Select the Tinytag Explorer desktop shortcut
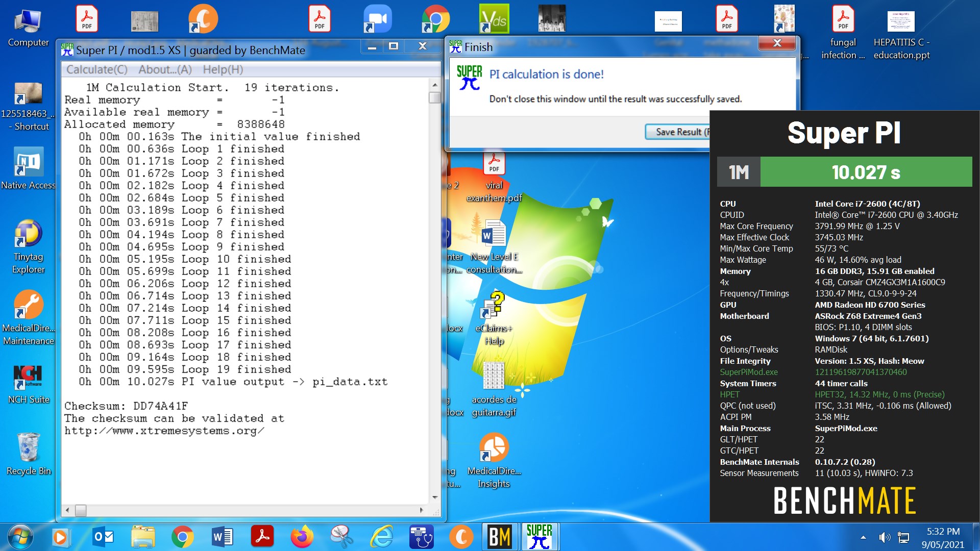 [29, 247]
